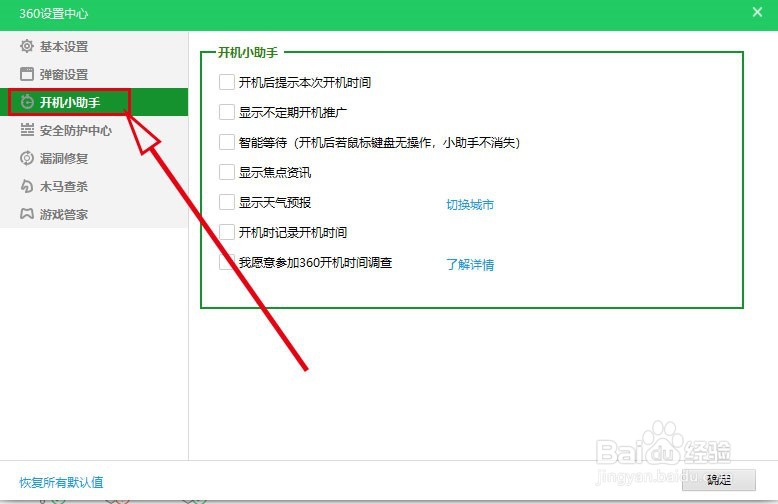Click the wall icon beside 安全防护中心
Viewport: 778px width, 504px height.
[x=27, y=130]
